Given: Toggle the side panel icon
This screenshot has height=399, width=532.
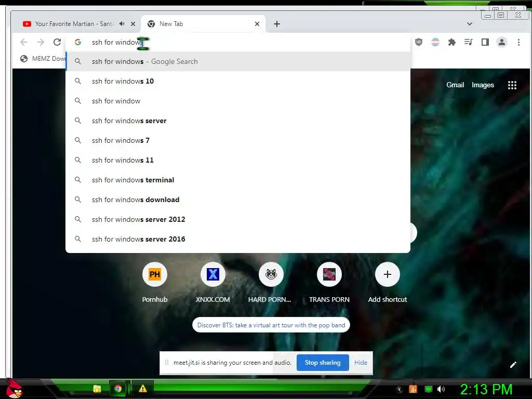Looking at the screenshot, I should tap(485, 42).
